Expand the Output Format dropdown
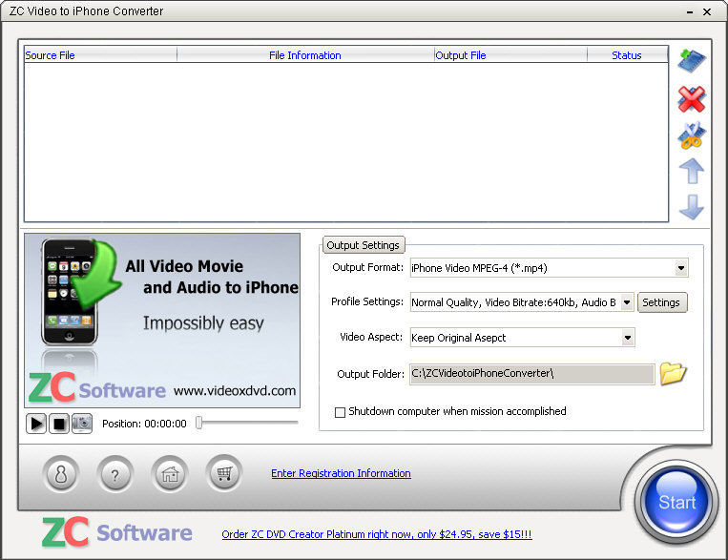Screen dimensions: 728x560 click(x=680, y=268)
